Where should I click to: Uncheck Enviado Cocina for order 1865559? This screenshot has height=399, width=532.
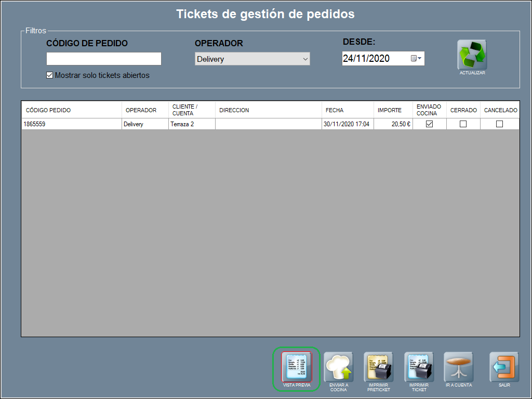(x=430, y=124)
